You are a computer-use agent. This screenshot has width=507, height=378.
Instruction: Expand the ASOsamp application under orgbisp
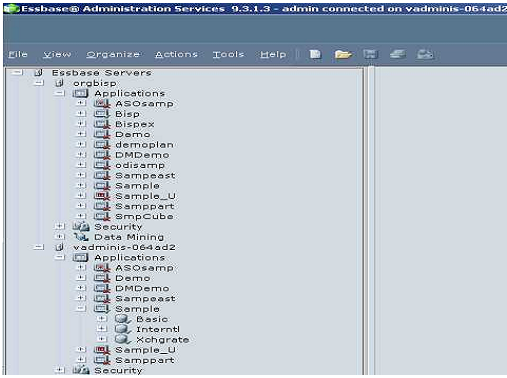point(81,103)
